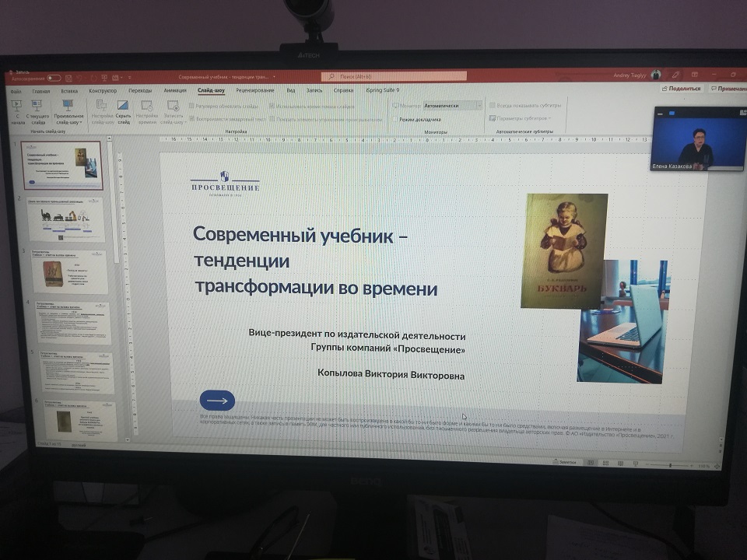Screen dimensions: 747x560
Task: Select the second slide thumbnail
Action: pyautogui.click(x=65, y=219)
